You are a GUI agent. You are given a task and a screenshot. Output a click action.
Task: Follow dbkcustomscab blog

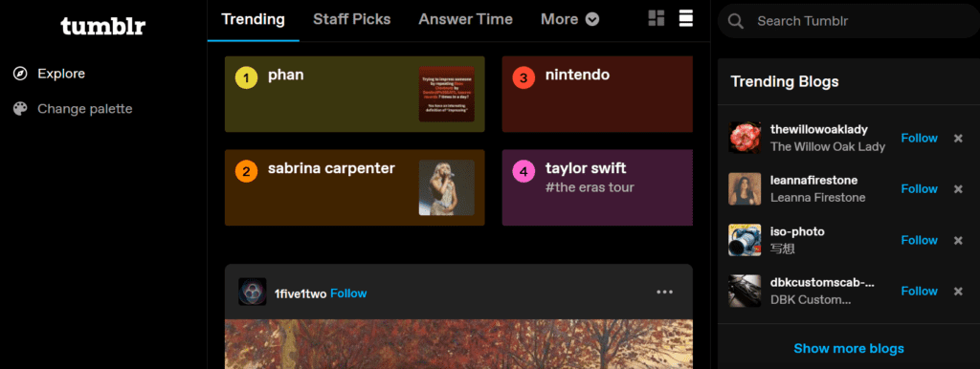pos(920,292)
